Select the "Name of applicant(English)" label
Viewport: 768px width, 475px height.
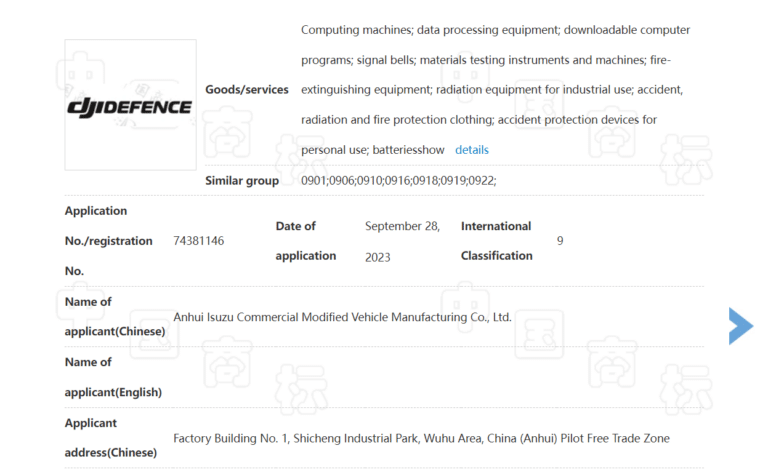(113, 377)
